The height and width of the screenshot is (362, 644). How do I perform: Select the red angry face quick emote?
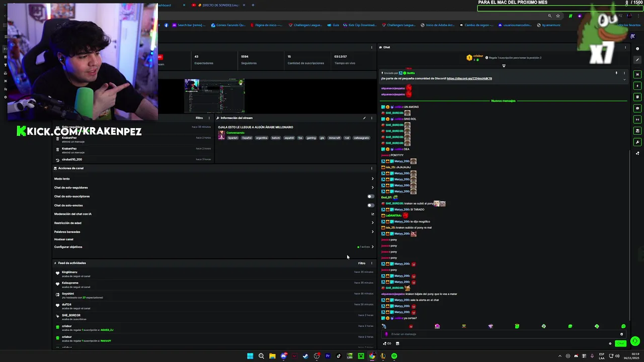click(411, 326)
